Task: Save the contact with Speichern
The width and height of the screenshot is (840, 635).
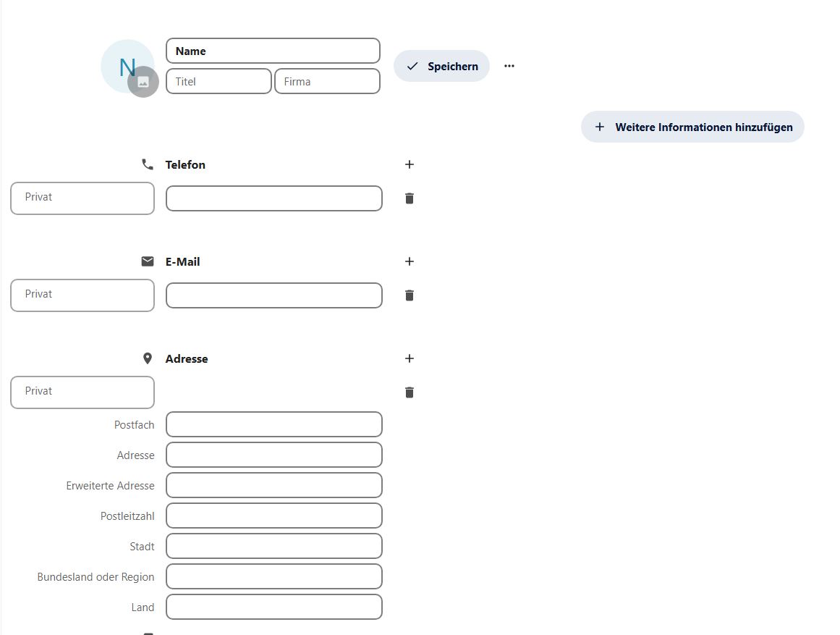Action: tap(441, 66)
